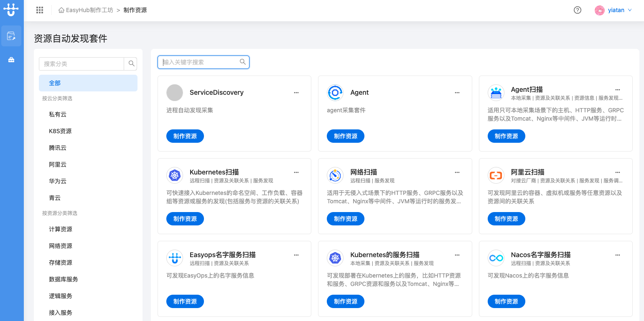Click the keyword search magnifier icon
644x321 pixels.
pyautogui.click(x=243, y=62)
